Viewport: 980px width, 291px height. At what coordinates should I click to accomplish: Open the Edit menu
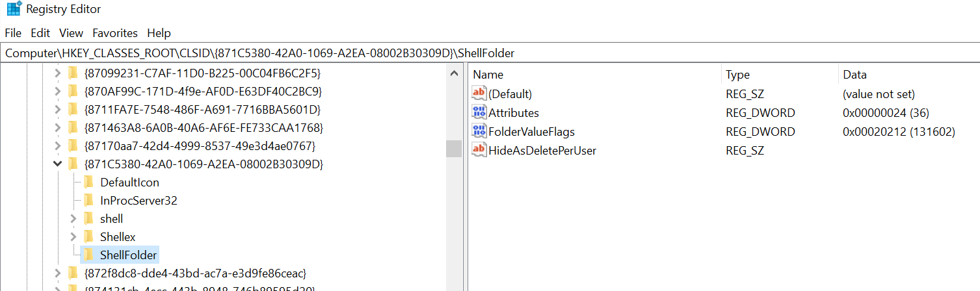pos(40,32)
